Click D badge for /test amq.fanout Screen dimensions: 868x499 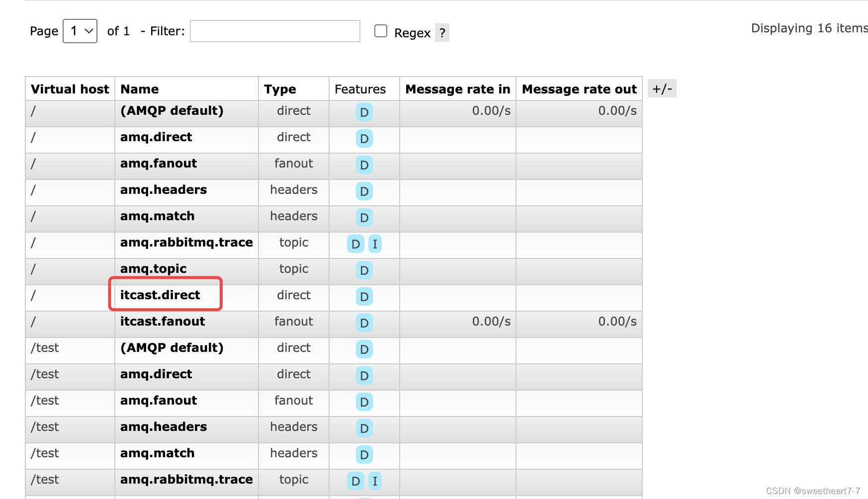[364, 402]
